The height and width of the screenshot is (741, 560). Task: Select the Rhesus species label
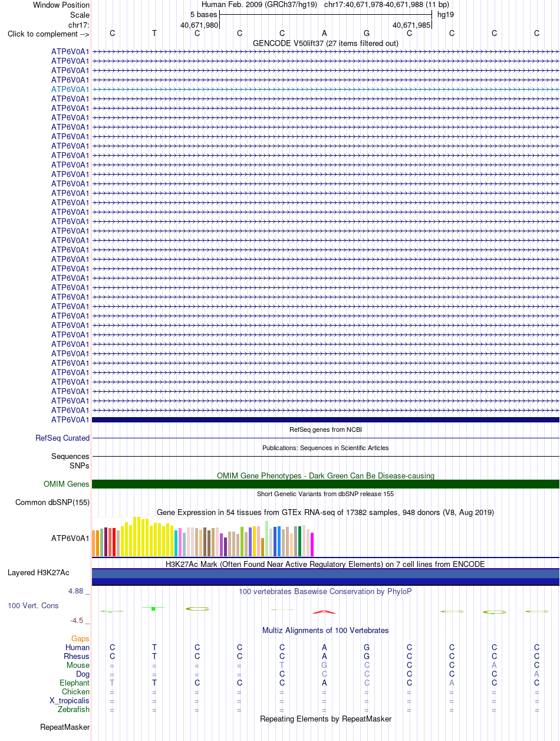pos(77,657)
